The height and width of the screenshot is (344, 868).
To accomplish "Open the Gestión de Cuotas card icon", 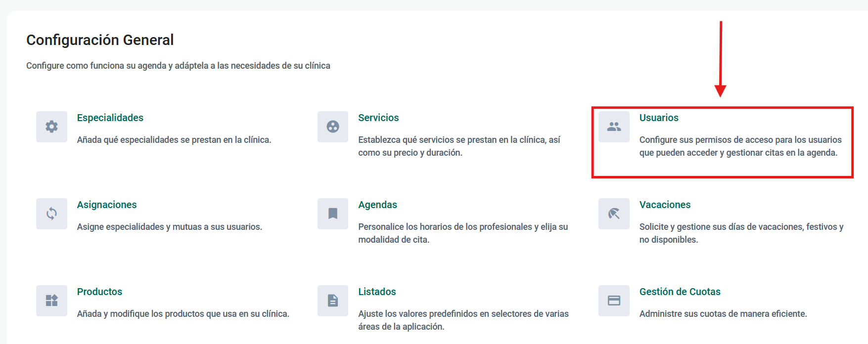I will point(614,301).
